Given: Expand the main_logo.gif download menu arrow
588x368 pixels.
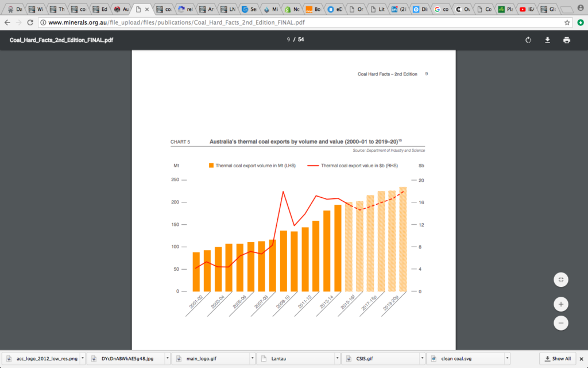Looking at the screenshot, I should click(252, 358).
